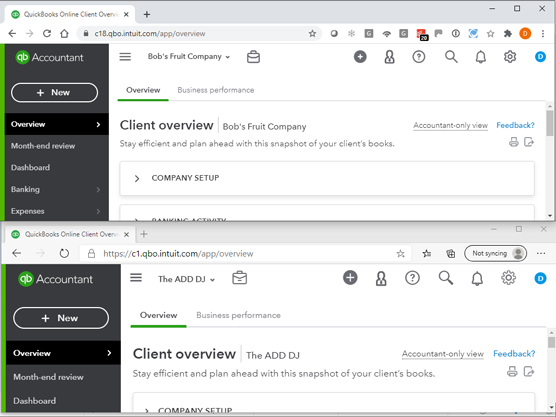This screenshot has width=556, height=417.
Task: Go to Chrome home page icon
Action: click(64, 34)
